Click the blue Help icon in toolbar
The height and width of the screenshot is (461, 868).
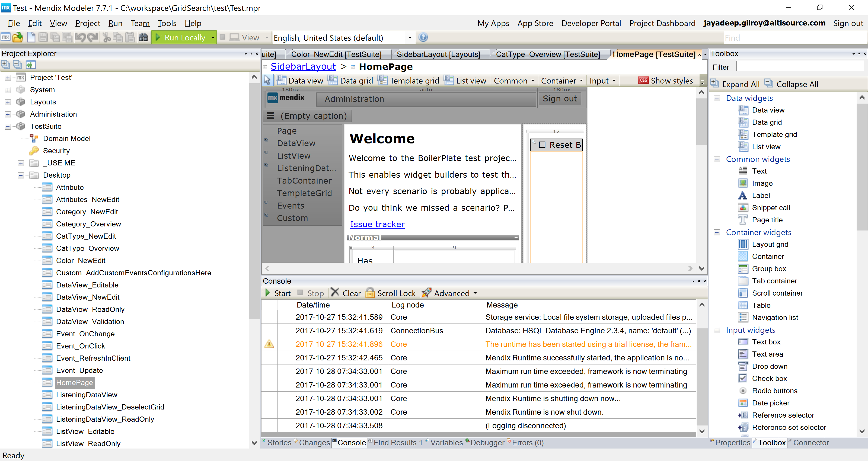tap(423, 37)
